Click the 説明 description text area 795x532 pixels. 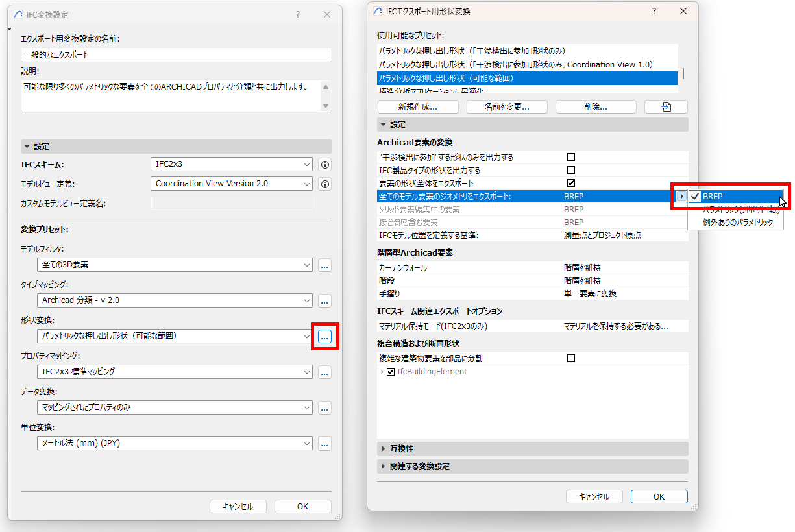171,96
